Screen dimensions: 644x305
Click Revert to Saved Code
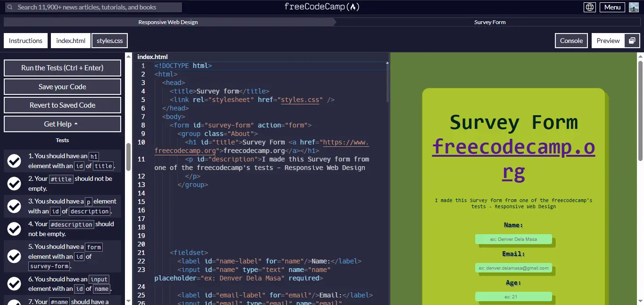click(62, 105)
